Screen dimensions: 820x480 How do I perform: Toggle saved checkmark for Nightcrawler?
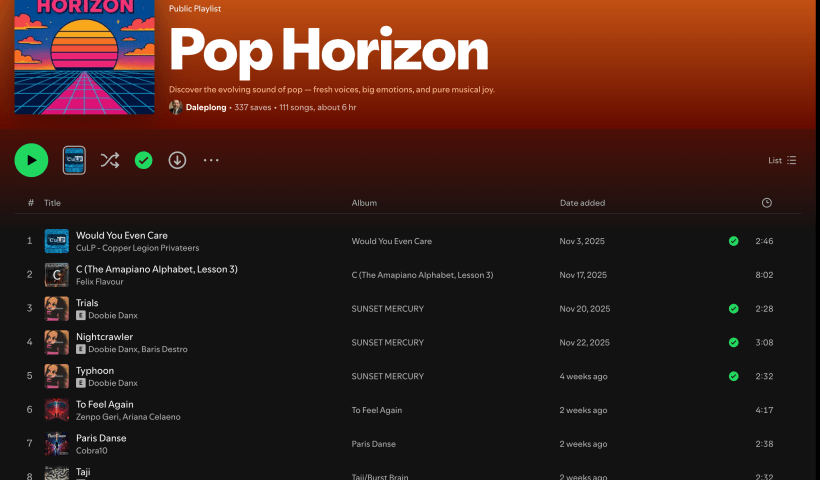click(733, 342)
